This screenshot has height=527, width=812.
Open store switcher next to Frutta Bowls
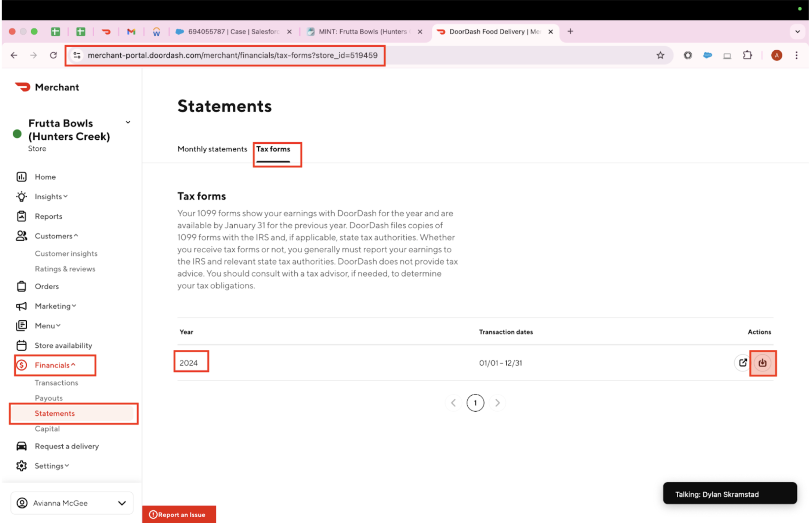128,122
